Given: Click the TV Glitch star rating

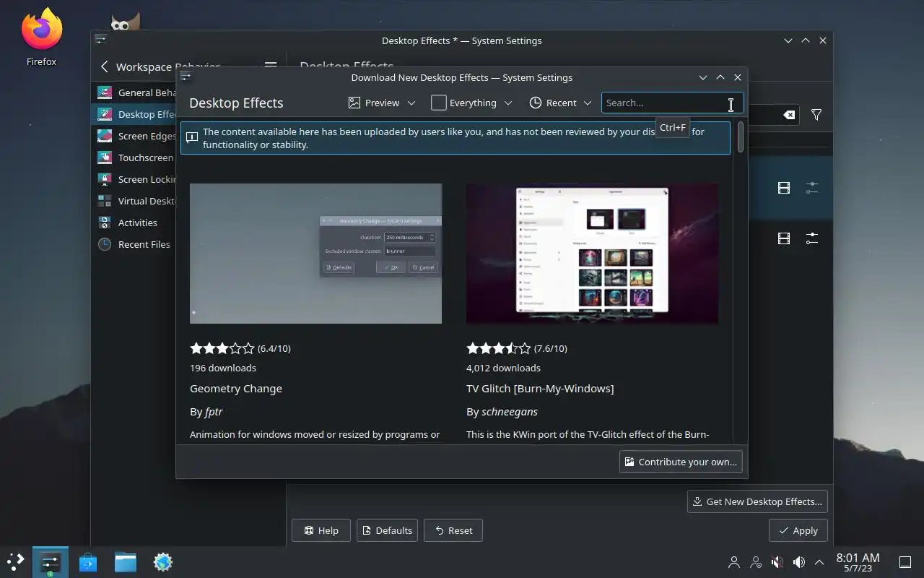Looking at the screenshot, I should [499, 348].
